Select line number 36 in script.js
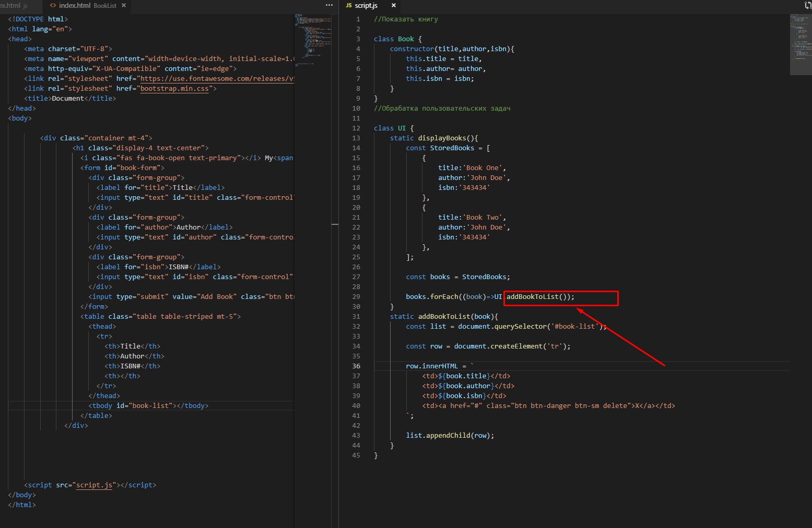The height and width of the screenshot is (528, 812). (356, 366)
